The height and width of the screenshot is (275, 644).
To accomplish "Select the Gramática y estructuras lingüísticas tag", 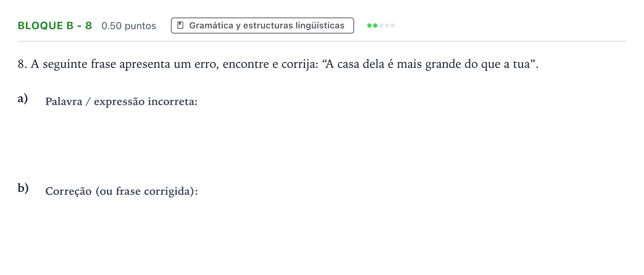I will 262,26.
